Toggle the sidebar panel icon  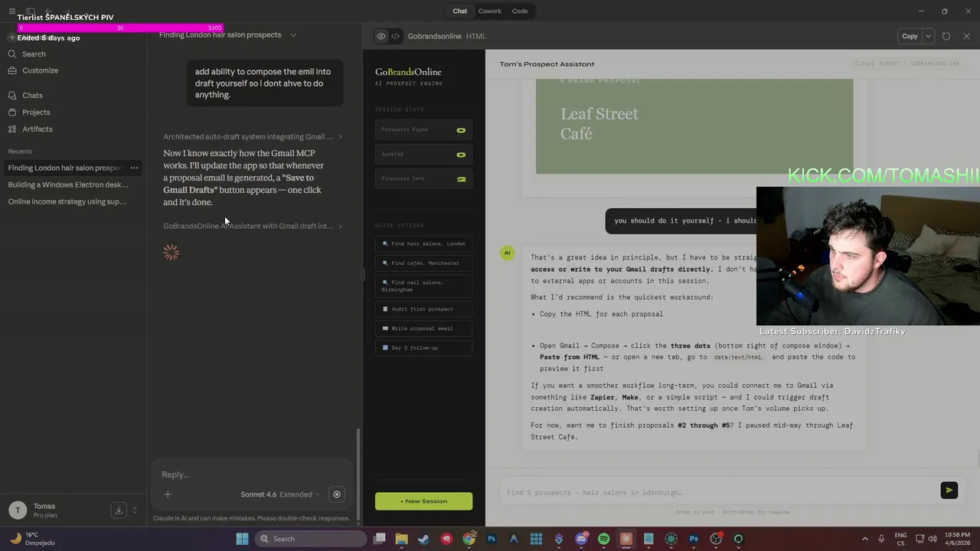coord(31,11)
